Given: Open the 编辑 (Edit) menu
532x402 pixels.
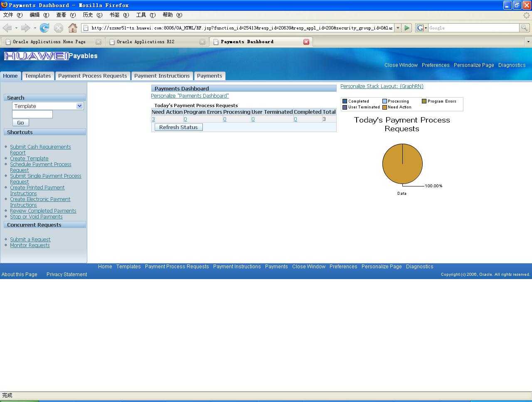Looking at the screenshot, I should coord(39,15).
